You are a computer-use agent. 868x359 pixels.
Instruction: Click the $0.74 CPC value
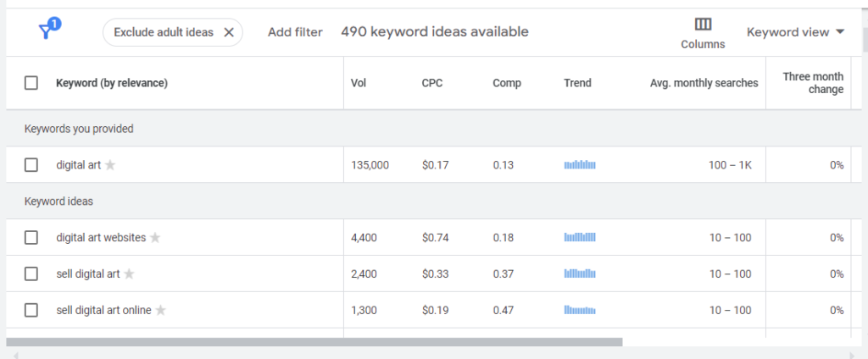tap(435, 238)
